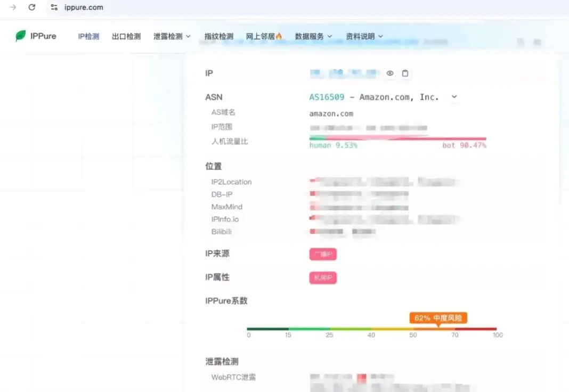Click the pink IP来源 badge

[323, 254]
